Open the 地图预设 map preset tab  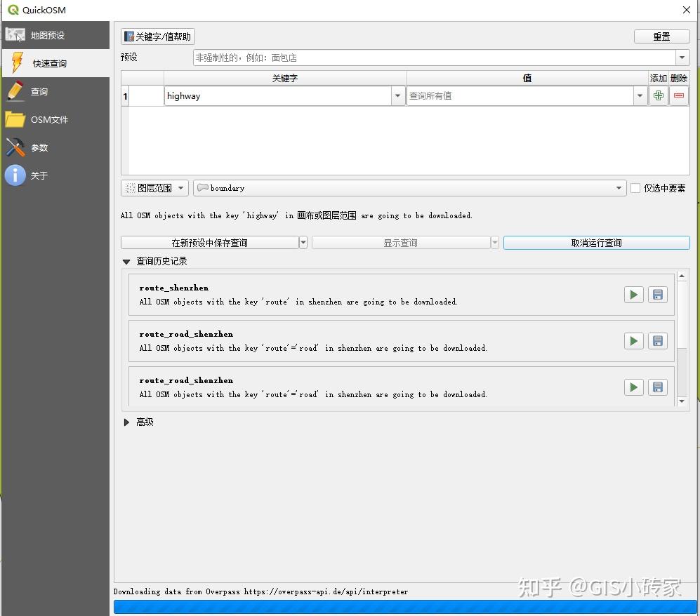coord(55,35)
